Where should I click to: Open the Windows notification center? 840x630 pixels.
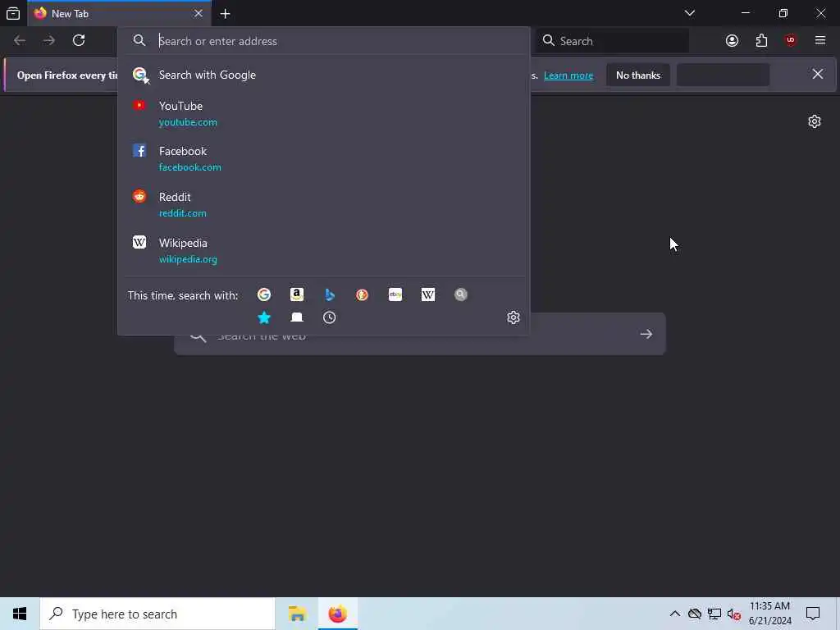point(813,614)
